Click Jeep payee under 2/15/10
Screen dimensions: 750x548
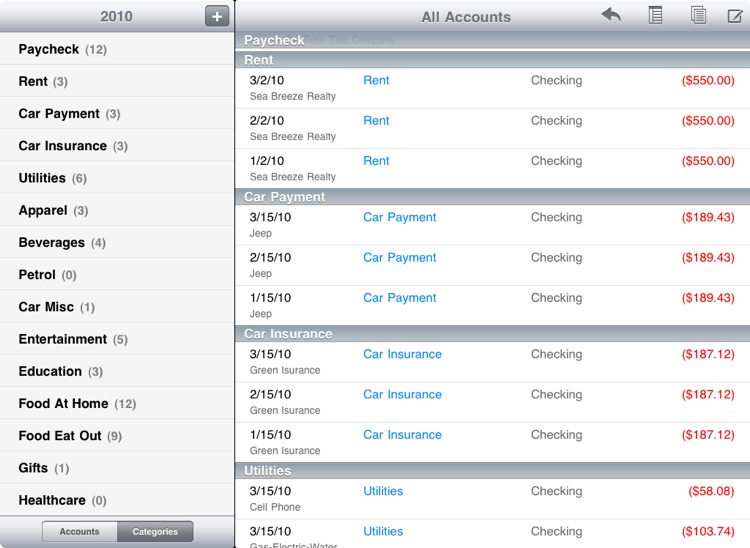(261, 274)
